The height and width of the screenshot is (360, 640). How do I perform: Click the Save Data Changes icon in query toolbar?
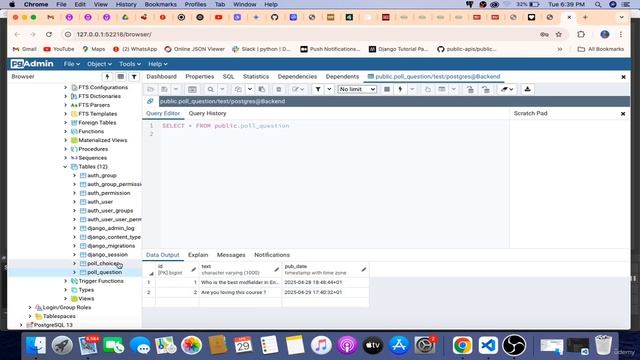pyautogui.click(x=192, y=89)
